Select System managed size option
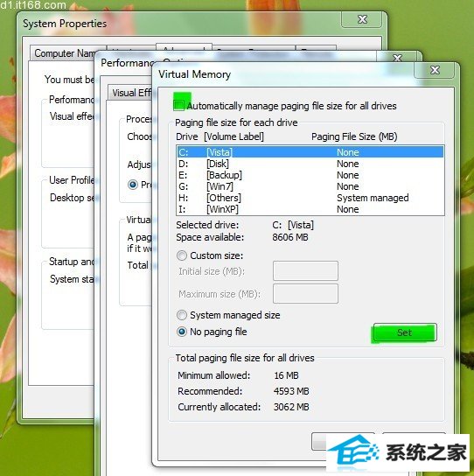 click(182, 315)
